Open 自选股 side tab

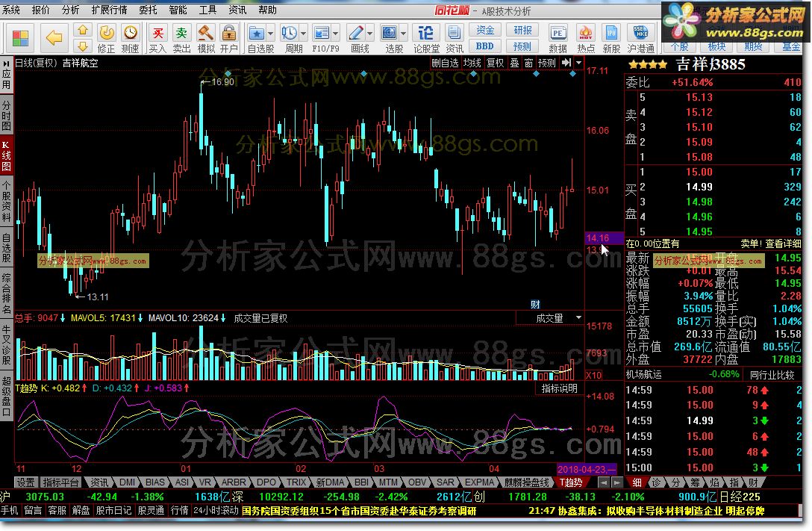6,247
